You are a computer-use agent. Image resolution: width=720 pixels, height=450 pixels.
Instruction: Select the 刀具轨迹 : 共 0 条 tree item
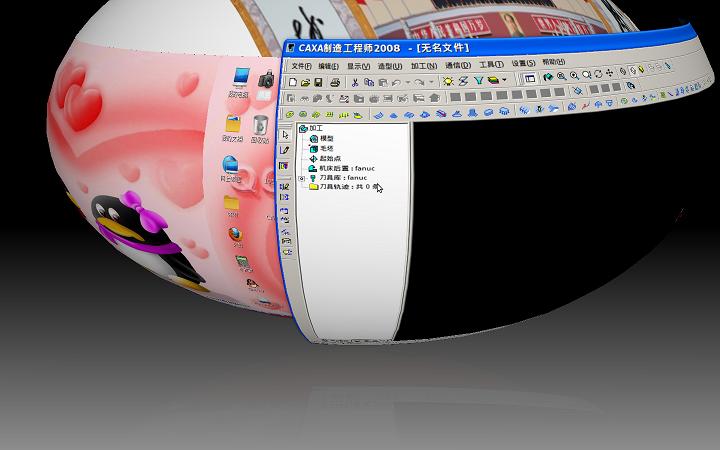(x=348, y=187)
